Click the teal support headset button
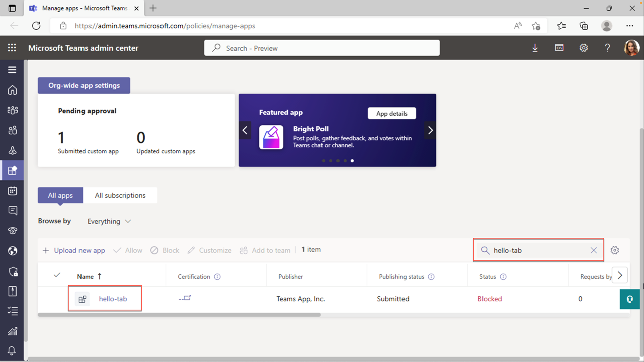Screen dimensions: 644x362 tap(629, 299)
